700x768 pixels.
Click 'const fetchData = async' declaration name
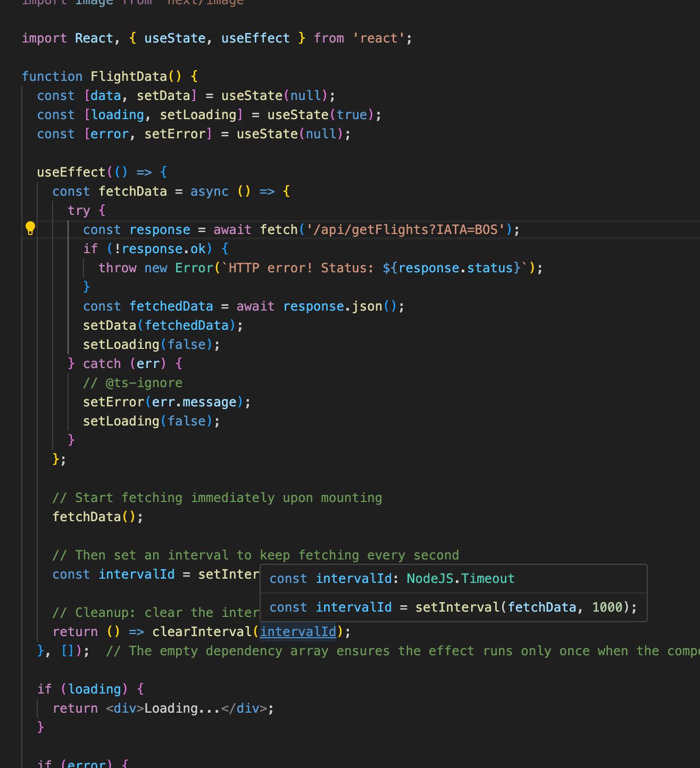click(x=132, y=191)
